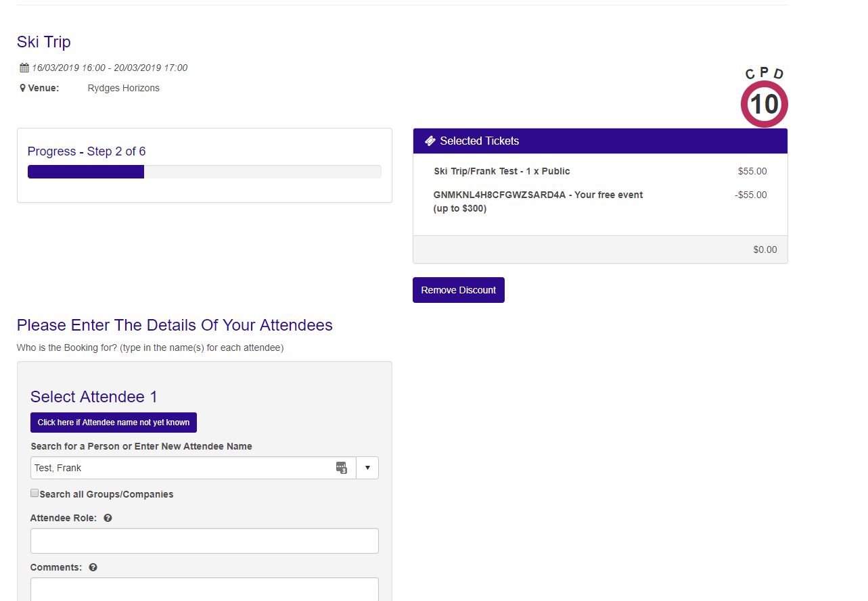Select the Ski Trip event title

pyautogui.click(x=44, y=42)
